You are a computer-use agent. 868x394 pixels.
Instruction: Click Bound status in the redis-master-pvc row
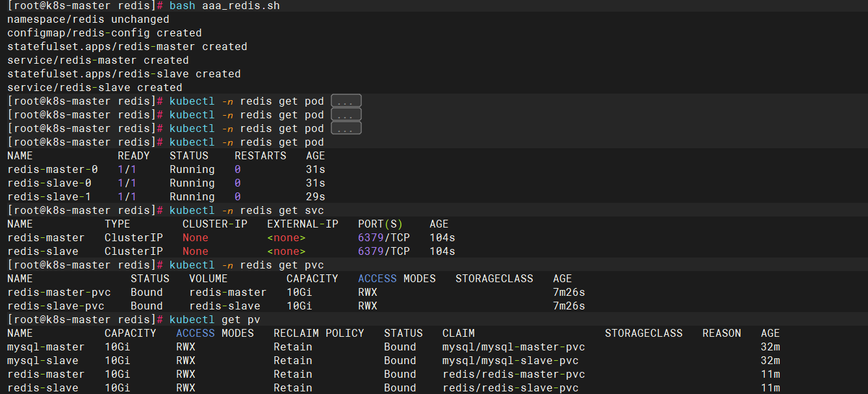click(x=147, y=292)
